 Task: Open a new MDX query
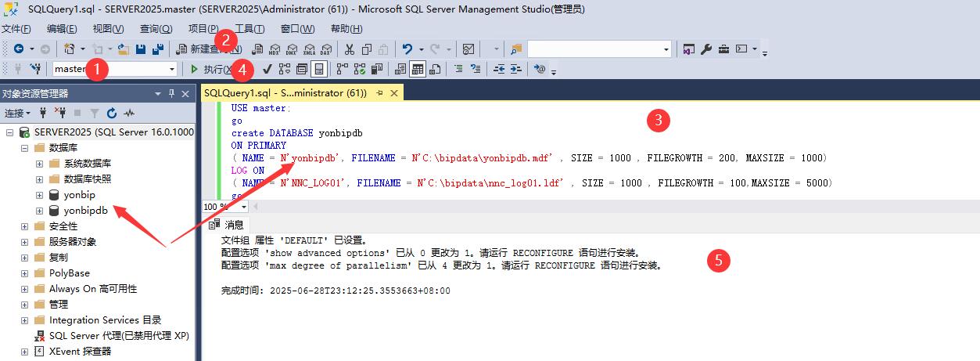(274, 49)
